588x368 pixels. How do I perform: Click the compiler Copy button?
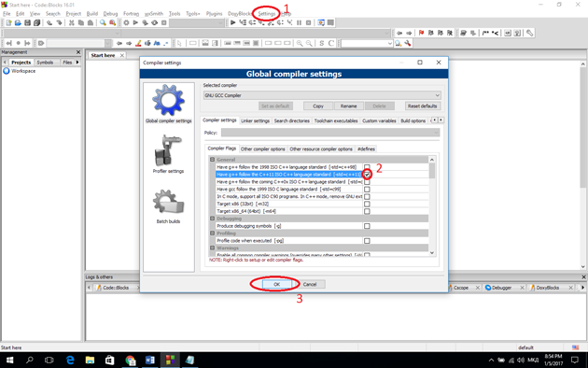[x=318, y=106]
